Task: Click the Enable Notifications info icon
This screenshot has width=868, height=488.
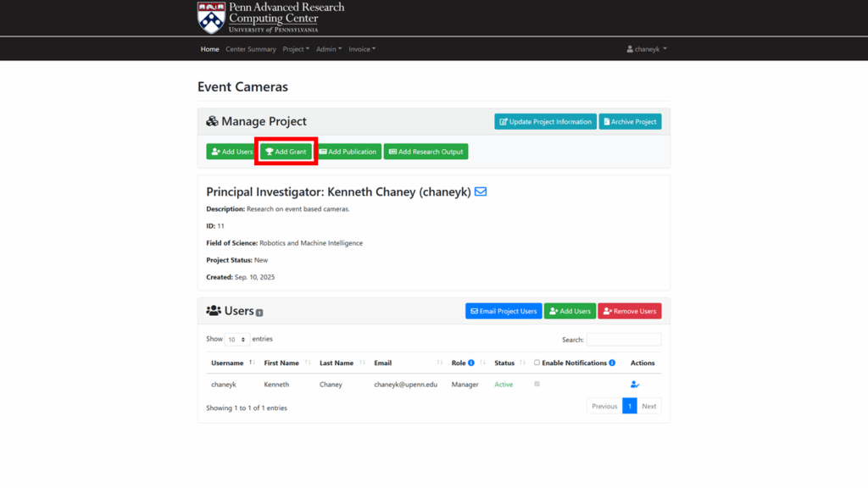Action: (x=612, y=363)
